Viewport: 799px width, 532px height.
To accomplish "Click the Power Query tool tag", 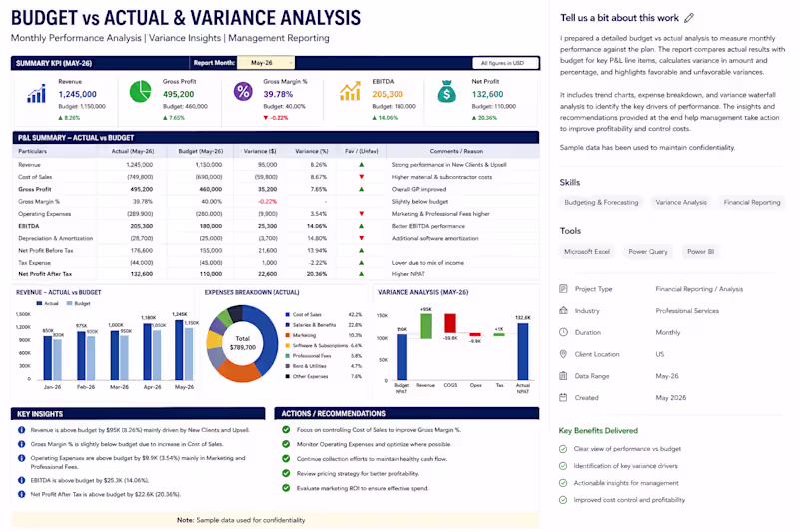I will coord(647,251).
